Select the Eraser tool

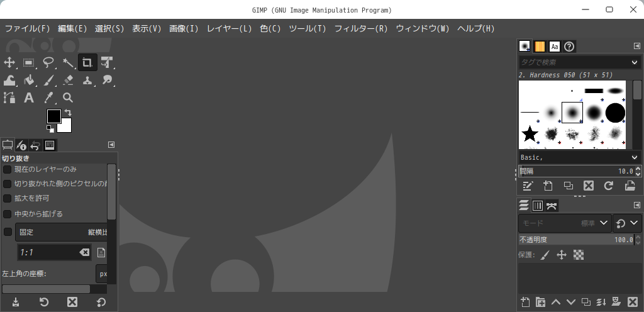[68, 80]
